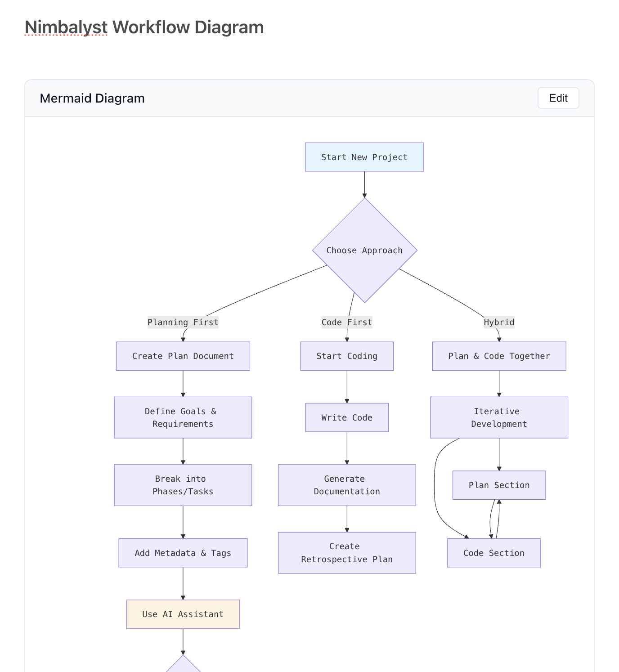
Task: Click the Nimbalyst Workflow Diagram title
Action: click(x=144, y=27)
